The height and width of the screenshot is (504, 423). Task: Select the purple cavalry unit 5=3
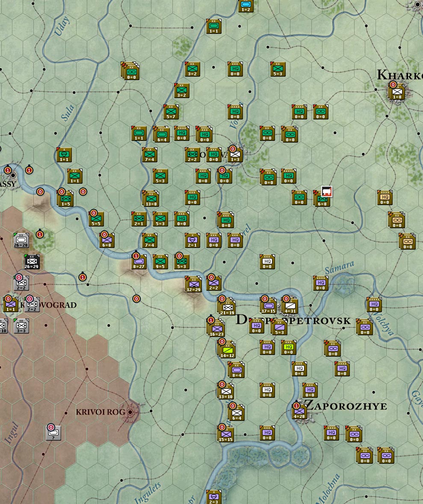[x=279, y=328]
